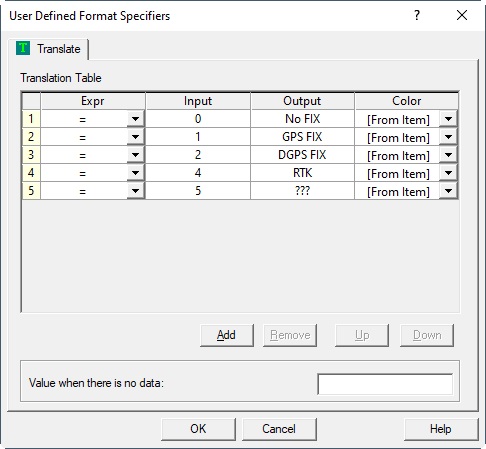Click Output cell showing ???
This screenshot has height=449, width=486.
click(302, 191)
